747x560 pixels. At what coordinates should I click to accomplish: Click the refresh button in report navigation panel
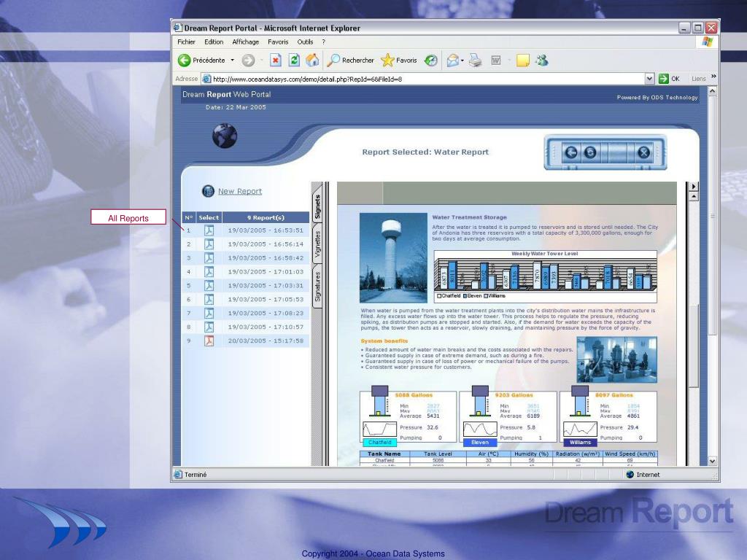click(x=589, y=152)
